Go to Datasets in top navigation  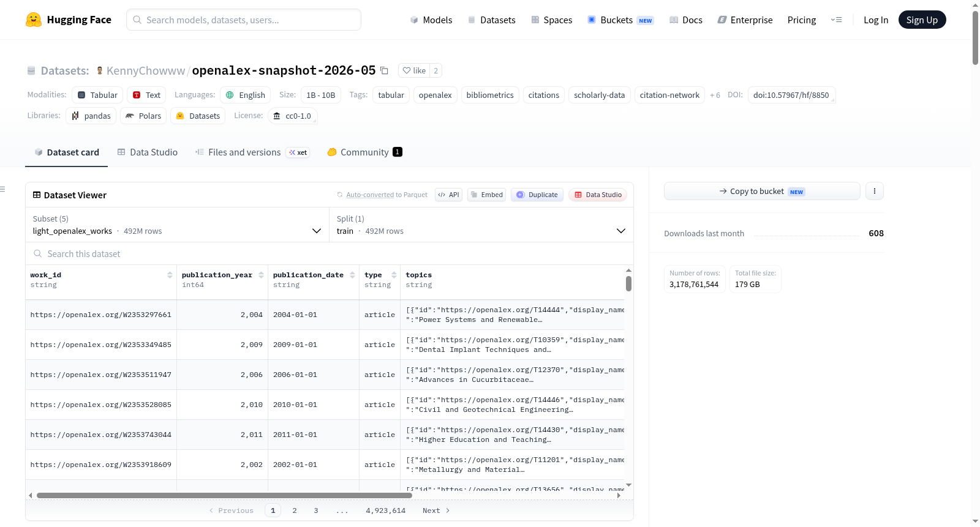pyautogui.click(x=492, y=20)
